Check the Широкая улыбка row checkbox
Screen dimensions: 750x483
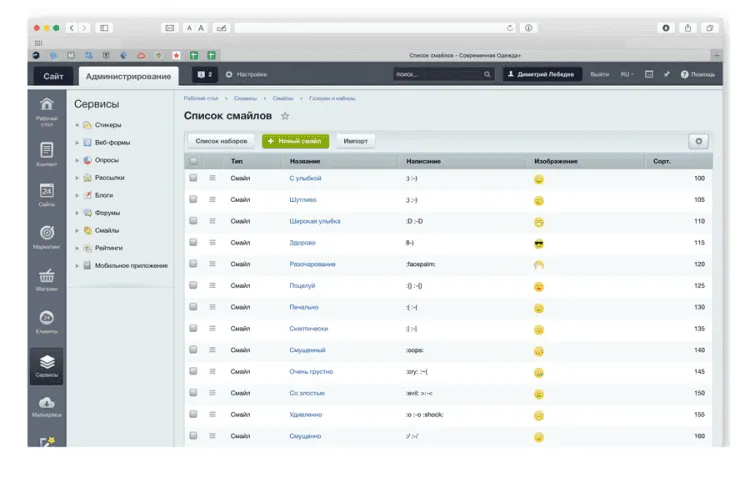pos(193,221)
